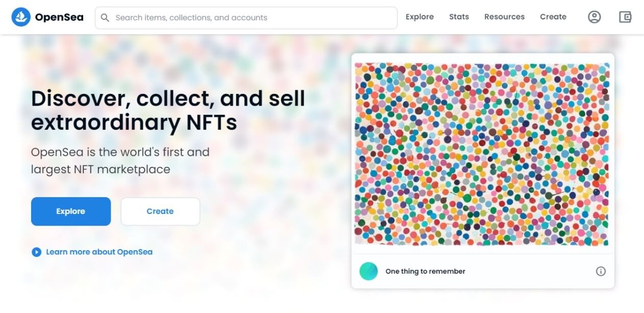This screenshot has height=313, width=644.
Task: Open the "One thing to remember" title
Action: (425, 271)
